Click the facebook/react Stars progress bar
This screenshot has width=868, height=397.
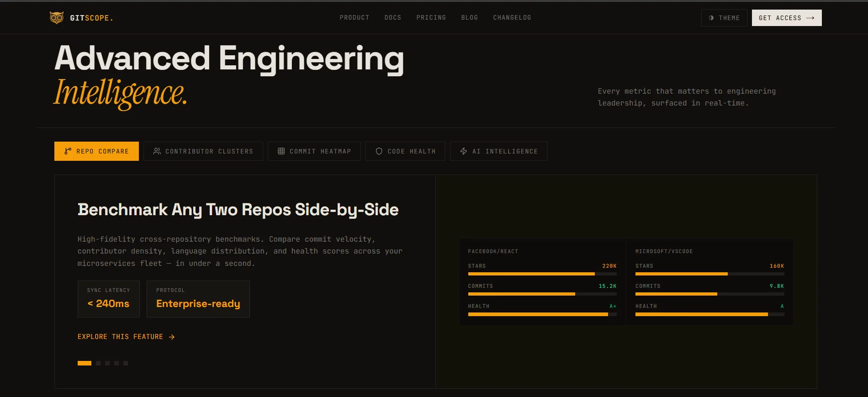(542, 274)
